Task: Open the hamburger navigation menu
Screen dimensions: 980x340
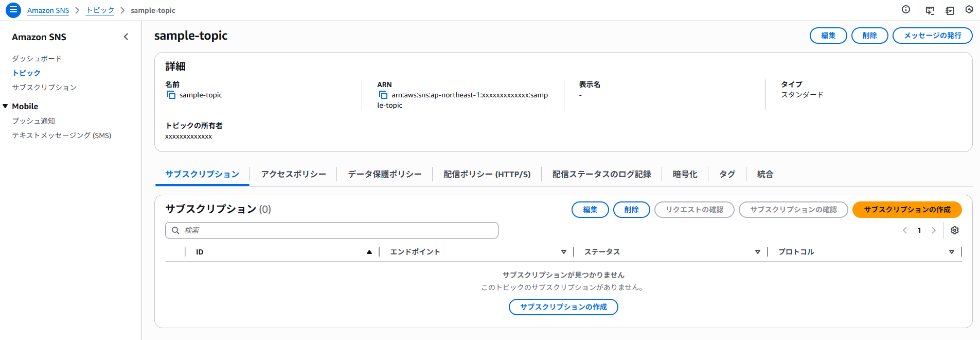Action: [13, 10]
